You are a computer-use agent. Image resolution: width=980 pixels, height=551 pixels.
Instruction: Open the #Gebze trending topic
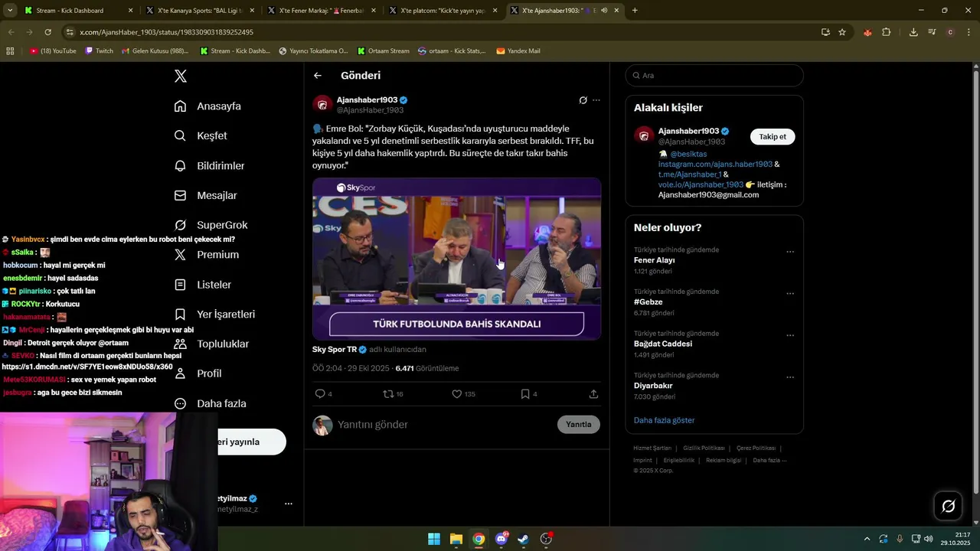coord(648,302)
